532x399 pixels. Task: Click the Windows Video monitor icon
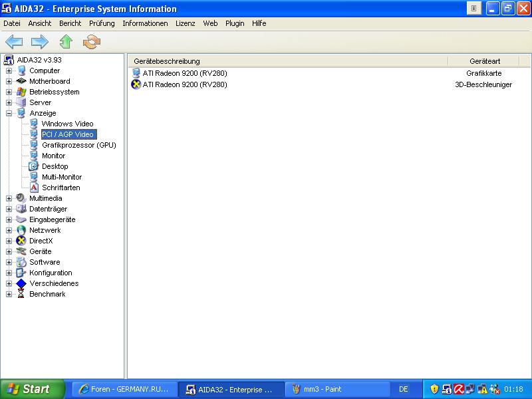coord(34,124)
